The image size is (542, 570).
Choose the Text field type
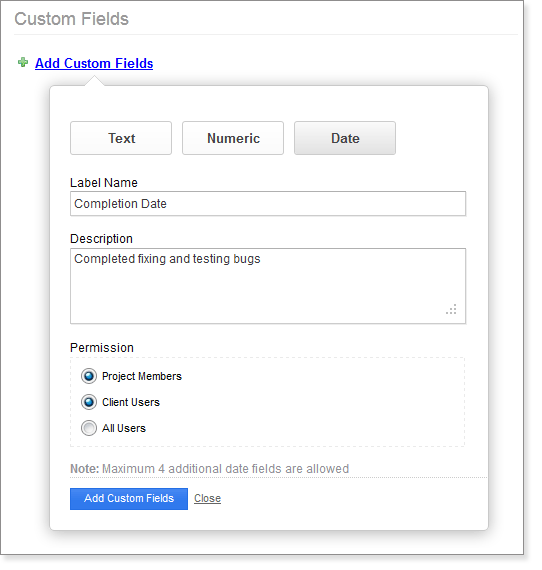tap(121, 138)
